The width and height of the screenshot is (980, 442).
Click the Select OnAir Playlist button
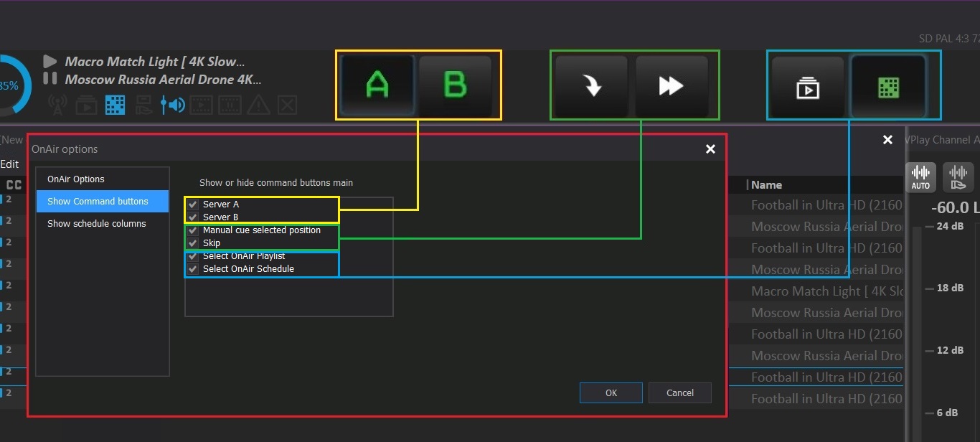pyautogui.click(x=808, y=88)
